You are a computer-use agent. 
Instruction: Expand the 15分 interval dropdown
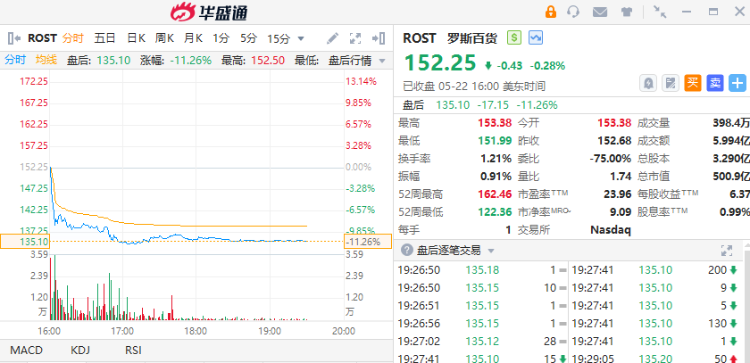coord(301,38)
